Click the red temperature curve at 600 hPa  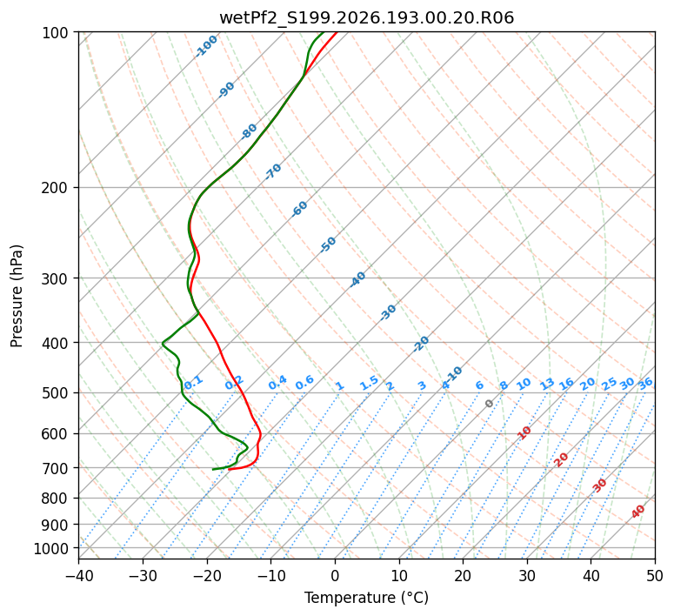[x=260, y=433]
